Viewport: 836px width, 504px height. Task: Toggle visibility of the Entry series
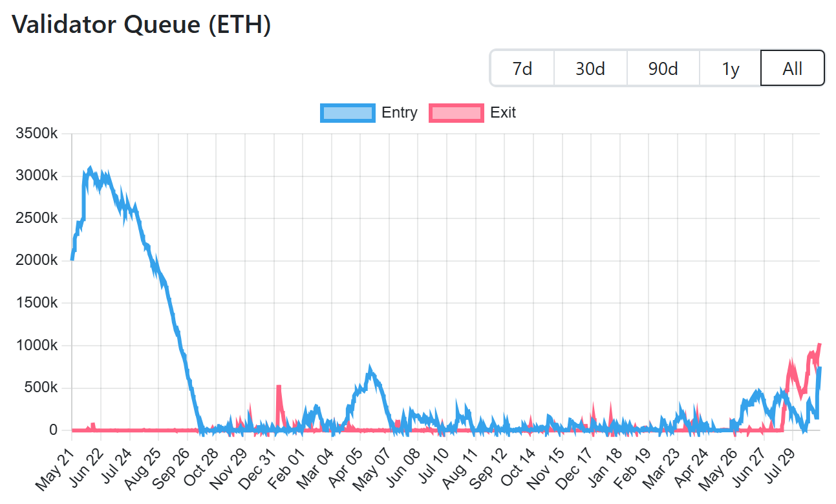click(347, 112)
